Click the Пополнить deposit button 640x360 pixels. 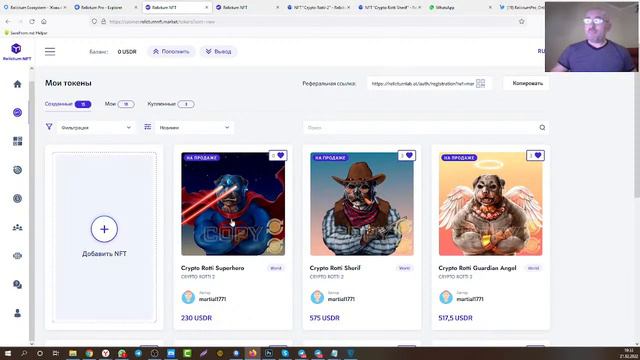(x=171, y=51)
